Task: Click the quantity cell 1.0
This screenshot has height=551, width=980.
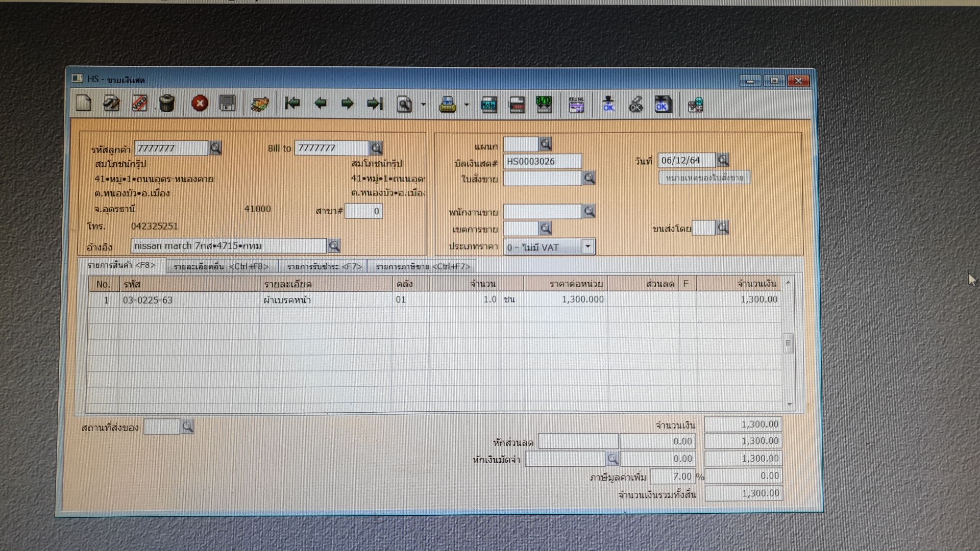Action: click(x=464, y=299)
